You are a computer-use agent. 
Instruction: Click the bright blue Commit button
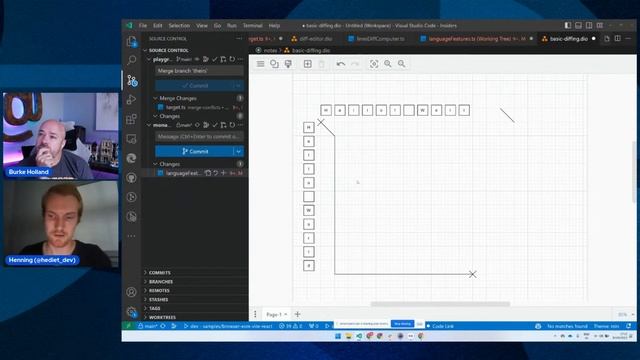[x=194, y=151]
